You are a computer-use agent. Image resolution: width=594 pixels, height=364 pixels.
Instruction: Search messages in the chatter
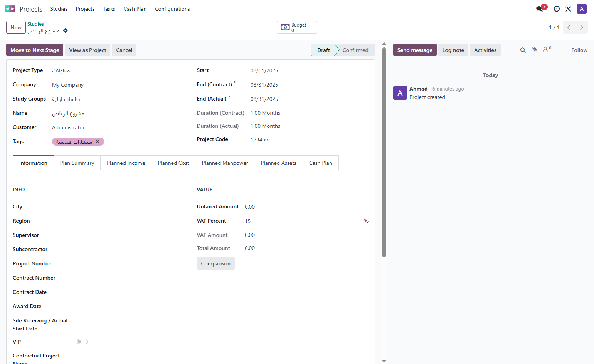(x=523, y=50)
